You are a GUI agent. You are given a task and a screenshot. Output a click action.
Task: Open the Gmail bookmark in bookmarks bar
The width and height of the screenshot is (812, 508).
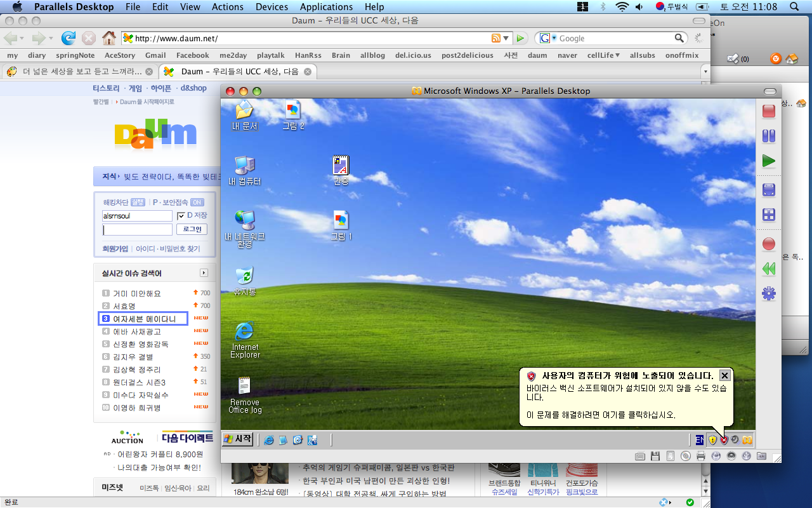pyautogui.click(x=155, y=55)
